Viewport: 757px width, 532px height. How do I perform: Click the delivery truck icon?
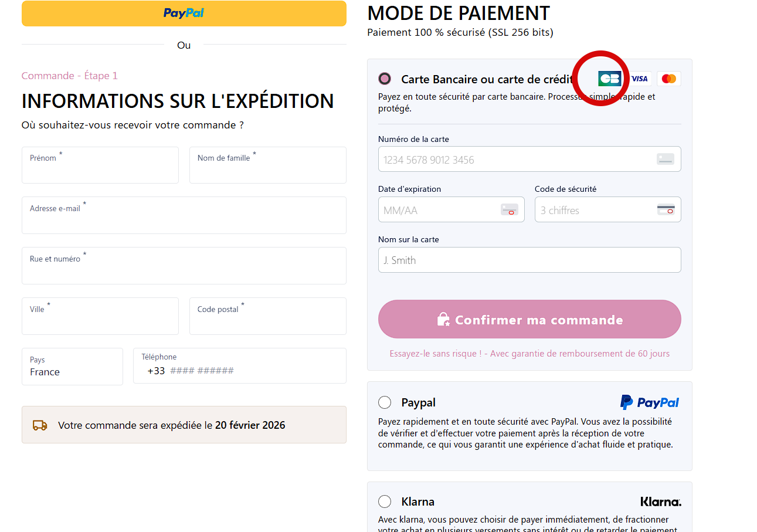(40, 425)
